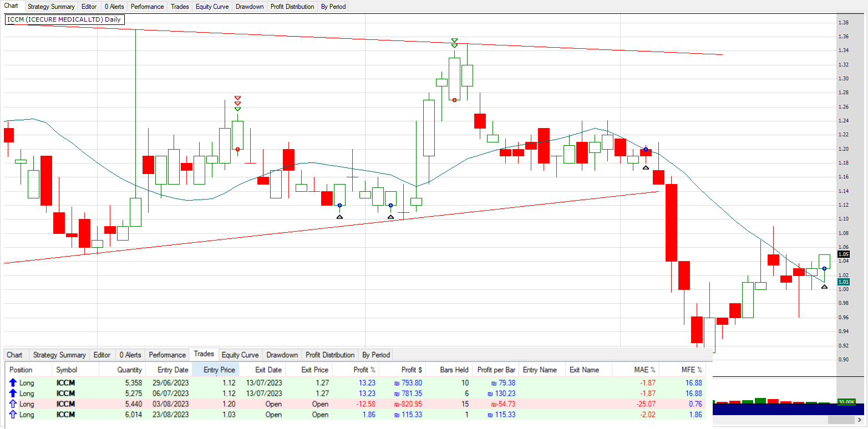Click the 1.05 current price tag on the axis
Image resolution: width=868 pixels, height=429 pixels.
[844, 254]
